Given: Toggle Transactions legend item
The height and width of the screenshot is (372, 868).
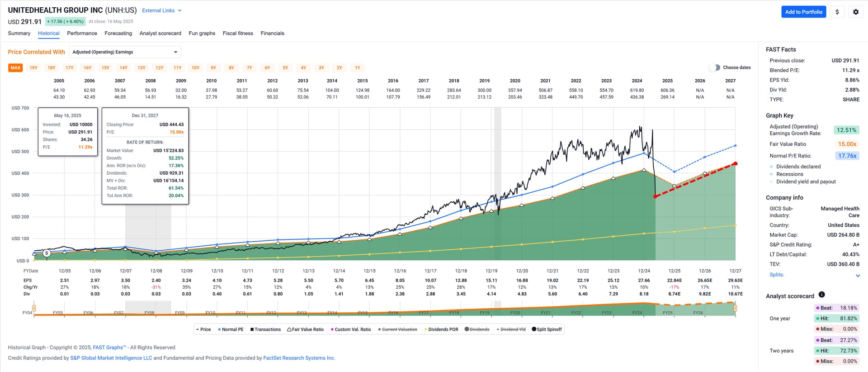Looking at the screenshot, I should tap(265, 329).
